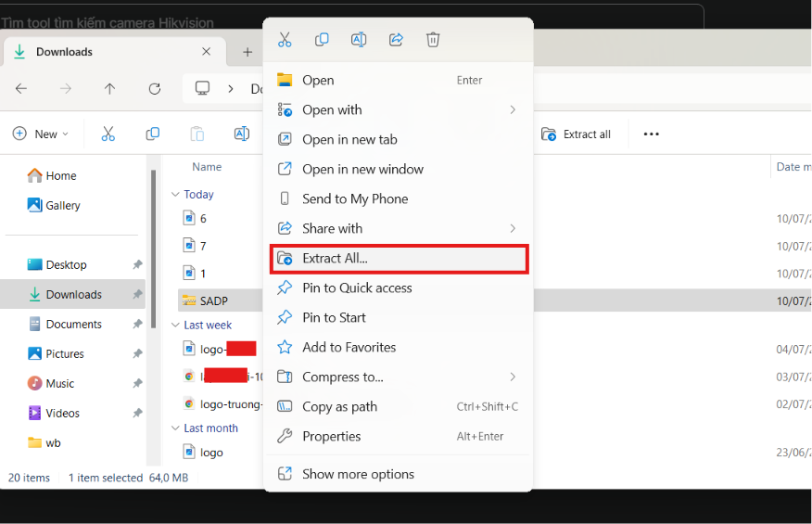This screenshot has height=524, width=812.
Task: Choose Send to My Phone
Action: pos(399,199)
